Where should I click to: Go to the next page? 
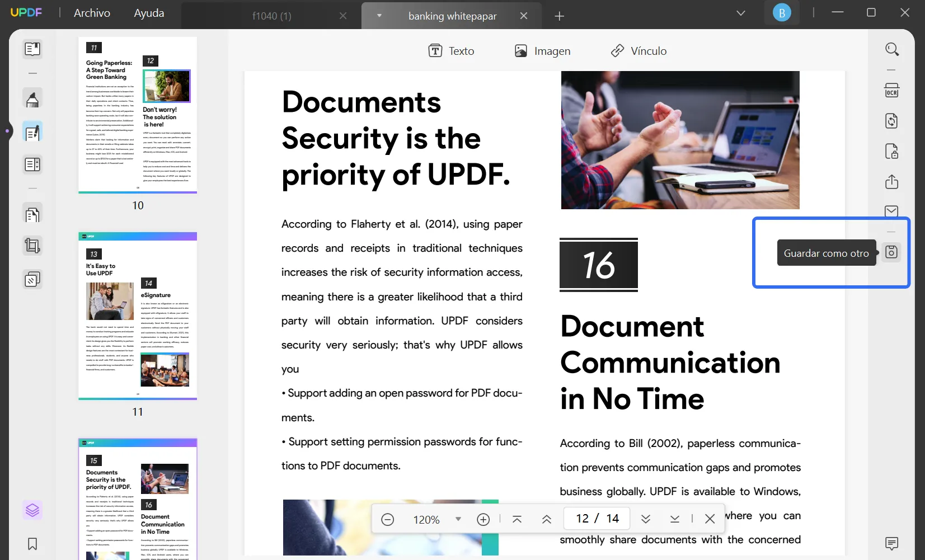point(646,520)
